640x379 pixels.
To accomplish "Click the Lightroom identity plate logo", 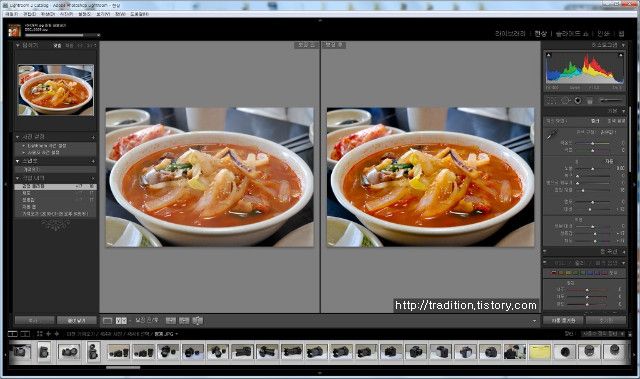I will click(15, 31).
